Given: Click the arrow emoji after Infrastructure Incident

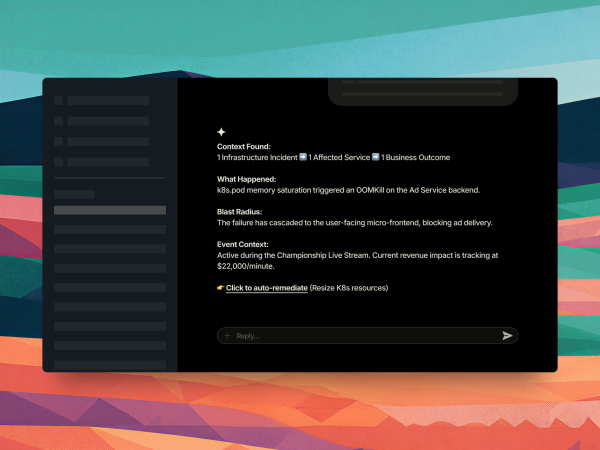Looking at the screenshot, I should pyautogui.click(x=303, y=157).
